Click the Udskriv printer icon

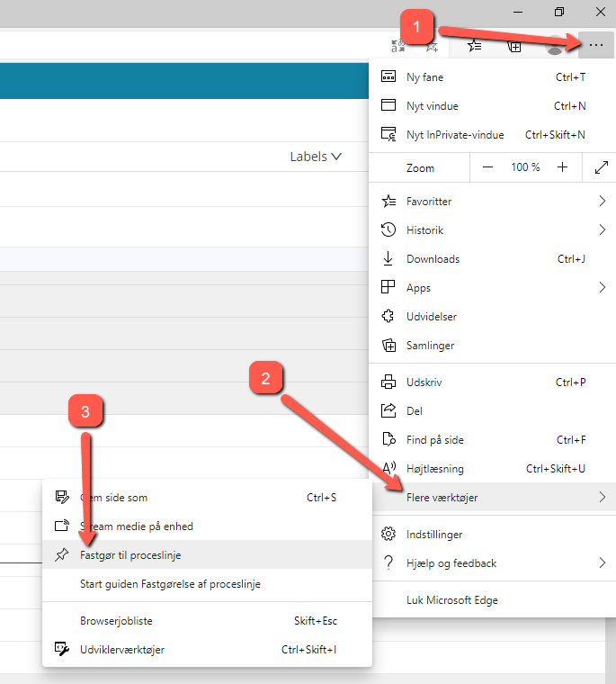tap(388, 382)
